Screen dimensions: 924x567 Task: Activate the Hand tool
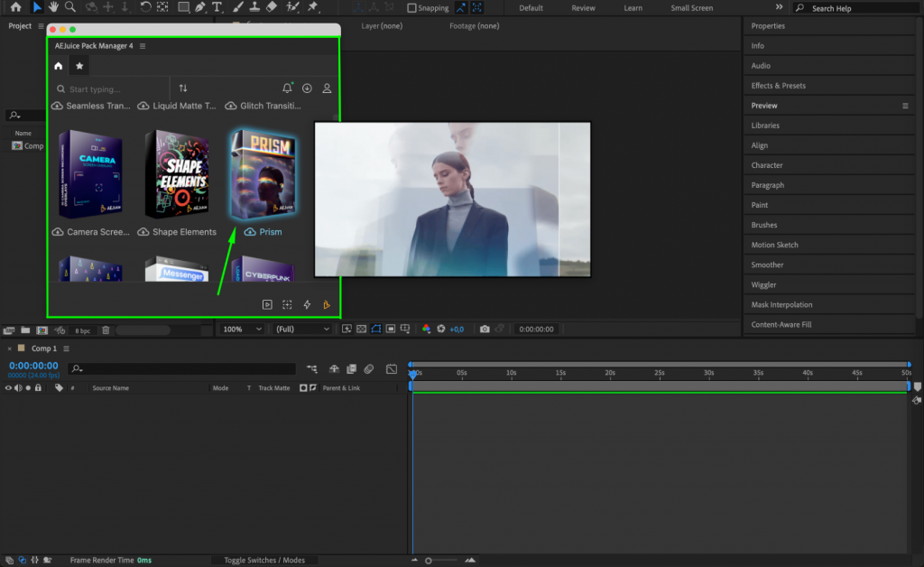coord(54,7)
